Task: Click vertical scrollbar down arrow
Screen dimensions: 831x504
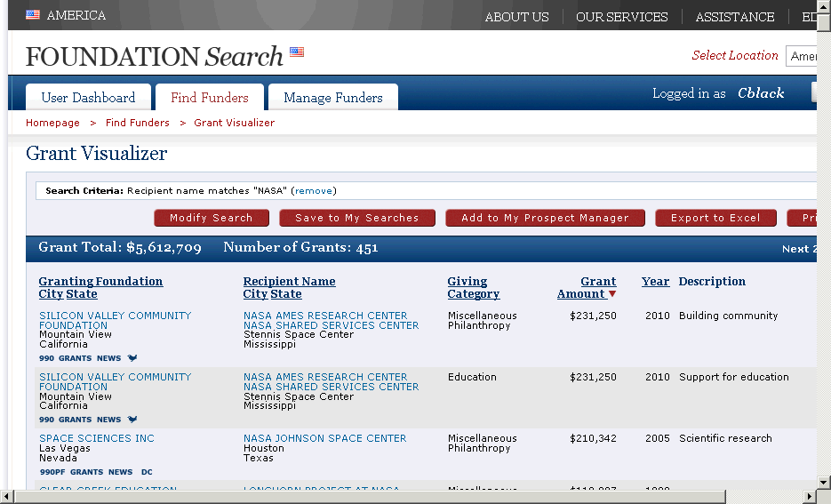Action: pos(824,483)
